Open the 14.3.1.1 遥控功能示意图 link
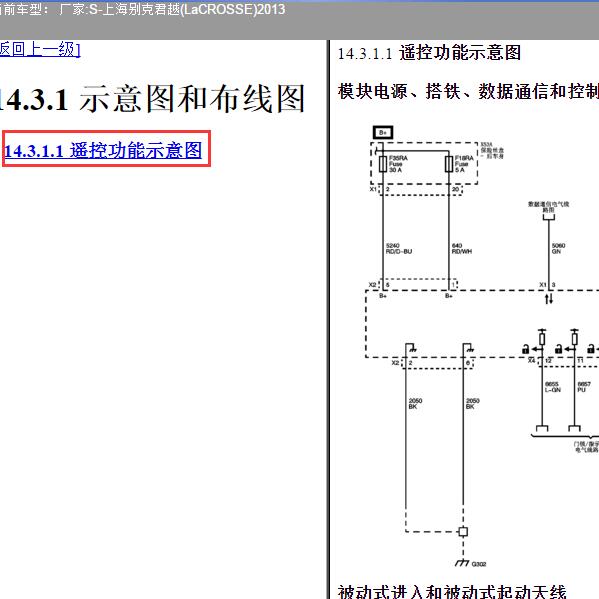Screen dimensions: 599x599 pos(103,150)
